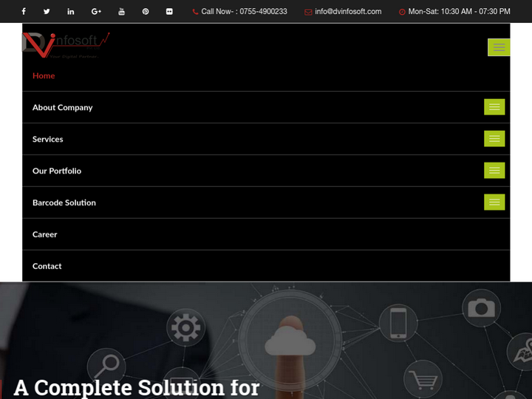Click the Call Now phone number
This screenshot has width=532, height=399.
244,12
